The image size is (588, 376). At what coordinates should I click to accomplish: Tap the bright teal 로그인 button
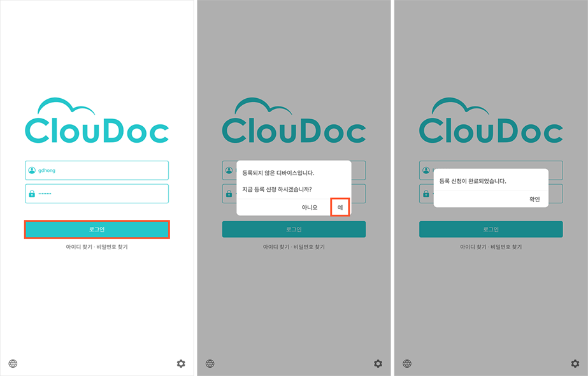click(x=97, y=229)
